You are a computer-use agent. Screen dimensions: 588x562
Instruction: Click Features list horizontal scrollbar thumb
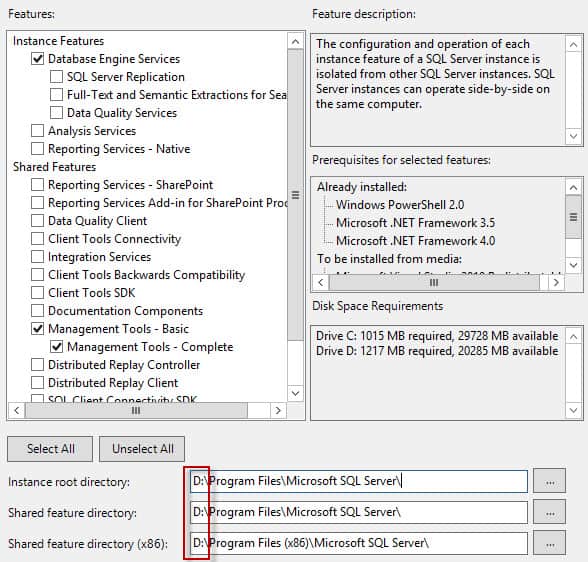tap(136, 410)
